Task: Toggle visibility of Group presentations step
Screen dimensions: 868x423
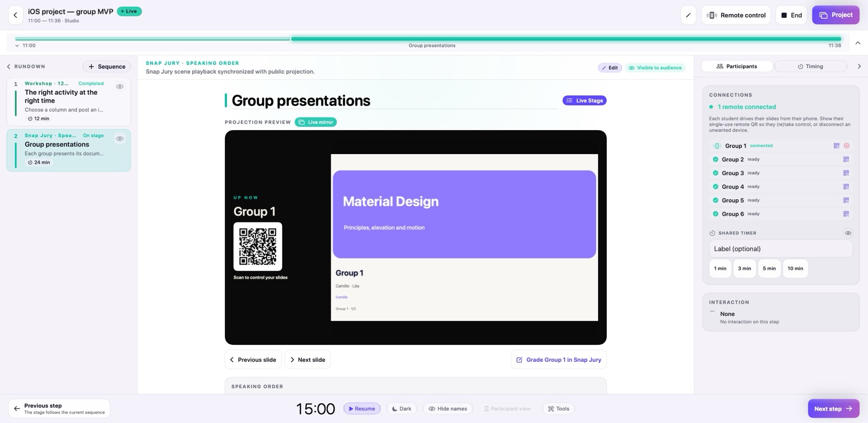Action: click(120, 139)
